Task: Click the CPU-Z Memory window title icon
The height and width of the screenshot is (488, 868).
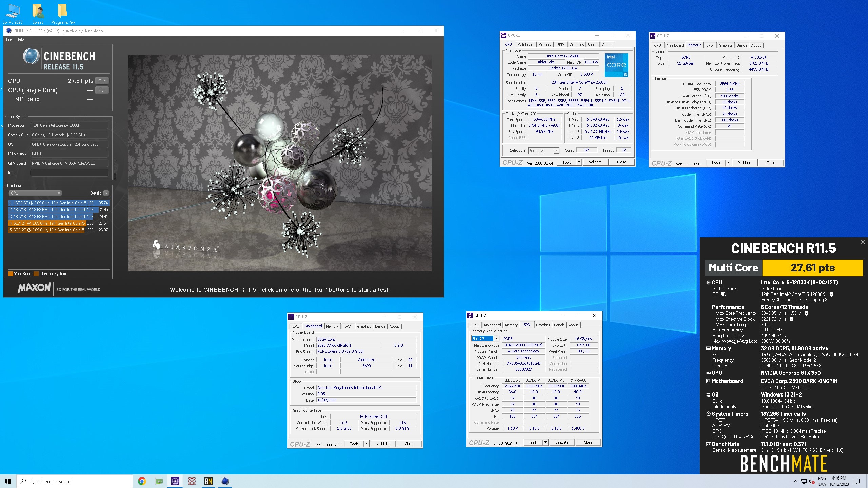Action: click(x=653, y=36)
